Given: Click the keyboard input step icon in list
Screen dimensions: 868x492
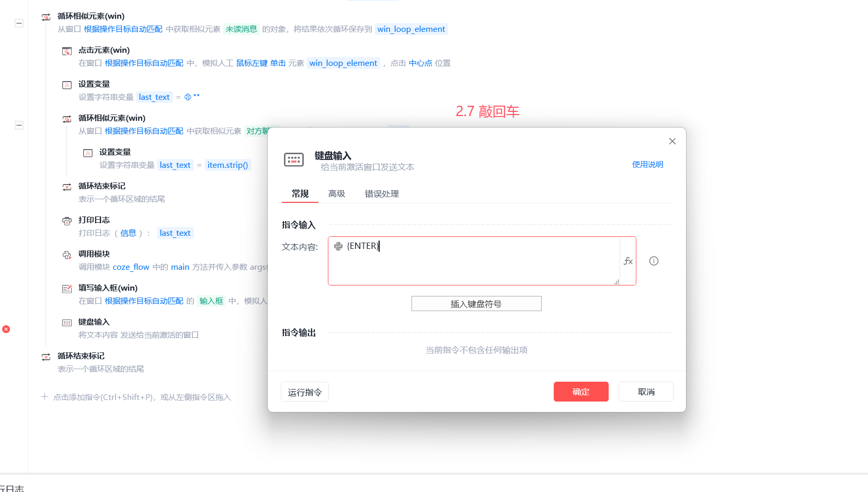Looking at the screenshot, I should [x=67, y=323].
